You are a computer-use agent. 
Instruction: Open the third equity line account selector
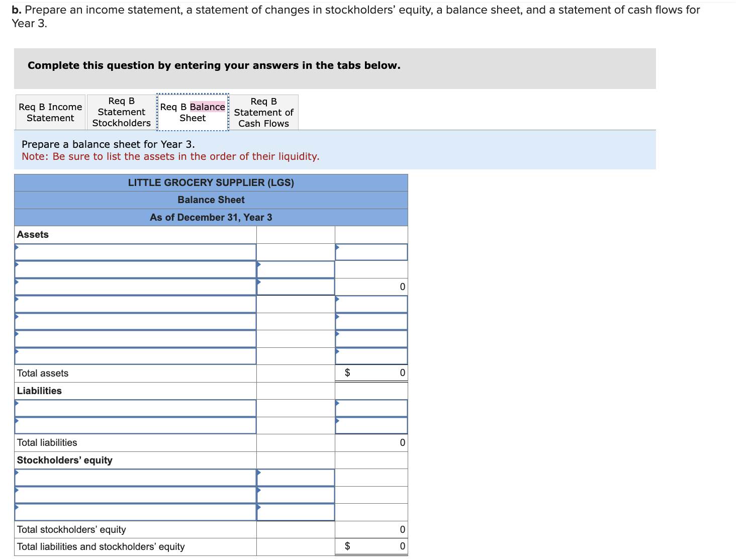(136, 512)
